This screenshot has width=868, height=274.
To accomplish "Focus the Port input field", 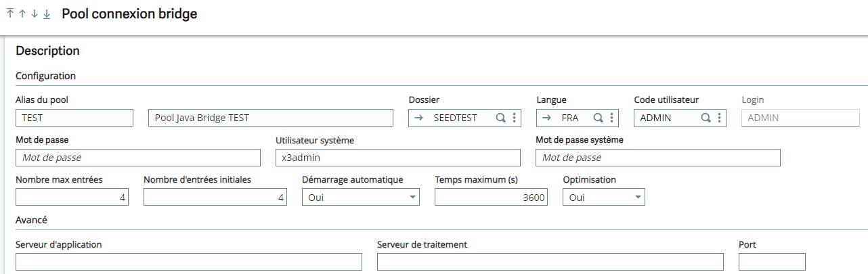I will 773,262.
